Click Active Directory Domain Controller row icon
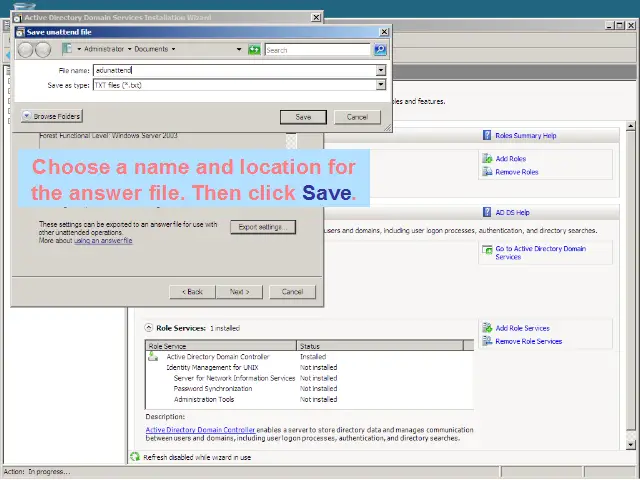Viewport: 640px width, 480px height. coord(153,356)
